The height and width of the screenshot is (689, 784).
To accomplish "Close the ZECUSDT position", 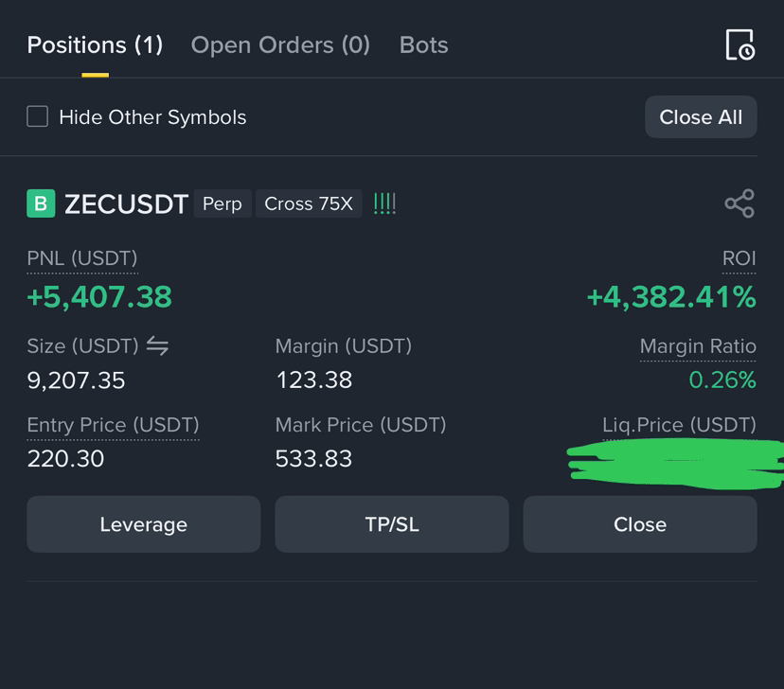I will tap(640, 524).
